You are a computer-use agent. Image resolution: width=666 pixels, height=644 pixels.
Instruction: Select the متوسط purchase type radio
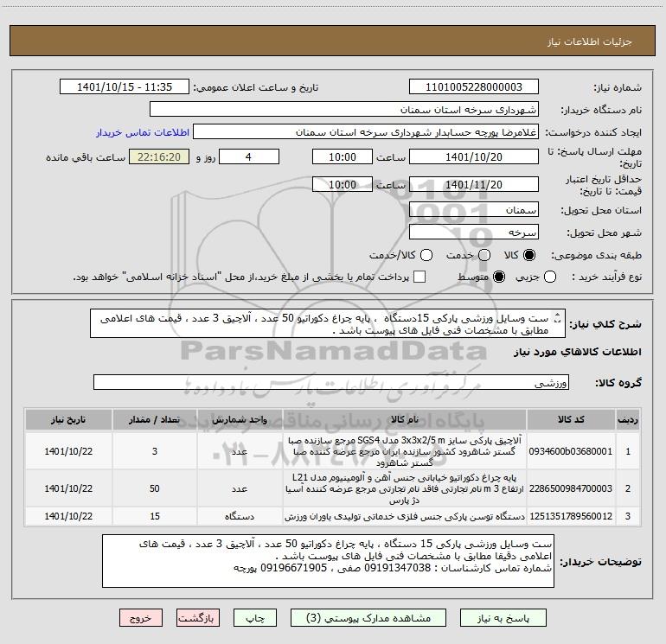point(499,277)
